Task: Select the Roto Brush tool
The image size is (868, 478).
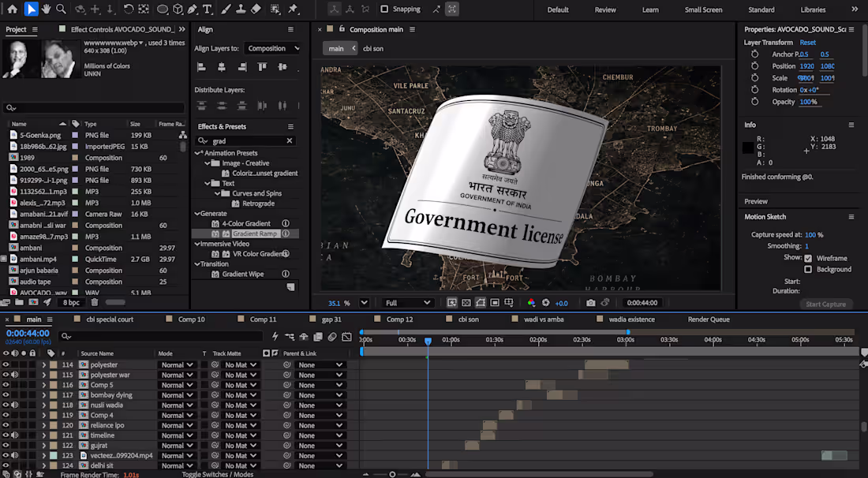Action: pyautogui.click(x=275, y=9)
